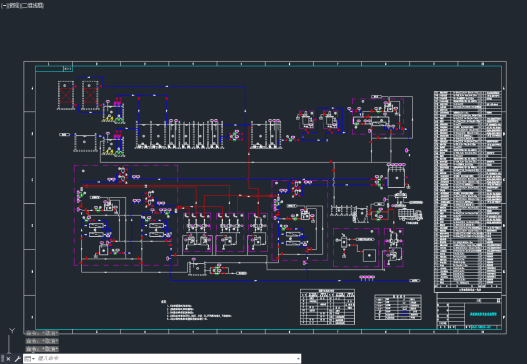527x364 pixels.
Task: Open command line customize wrench menu
Action: point(17,359)
